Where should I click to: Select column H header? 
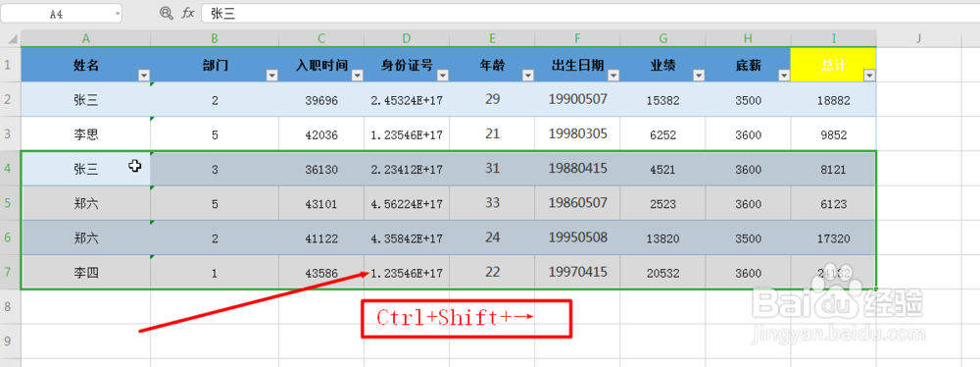(748, 39)
